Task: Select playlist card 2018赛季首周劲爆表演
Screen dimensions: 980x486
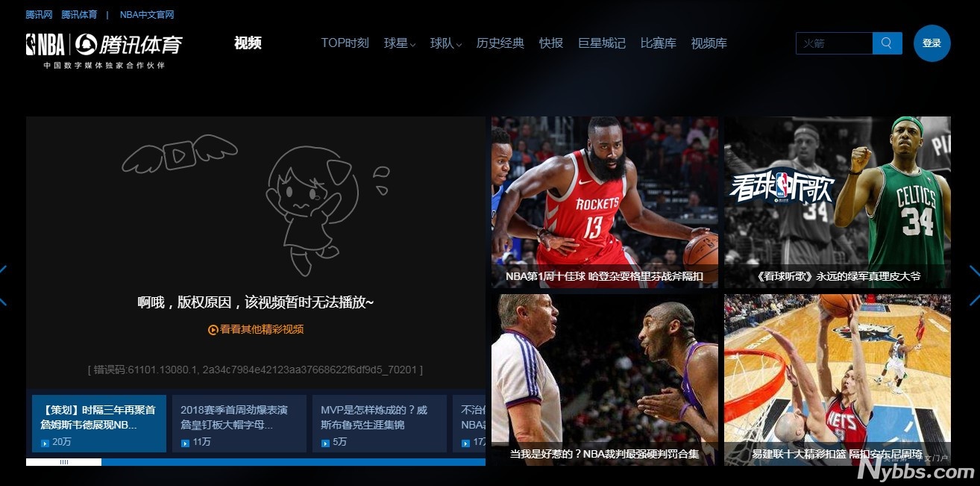Action: coord(239,424)
